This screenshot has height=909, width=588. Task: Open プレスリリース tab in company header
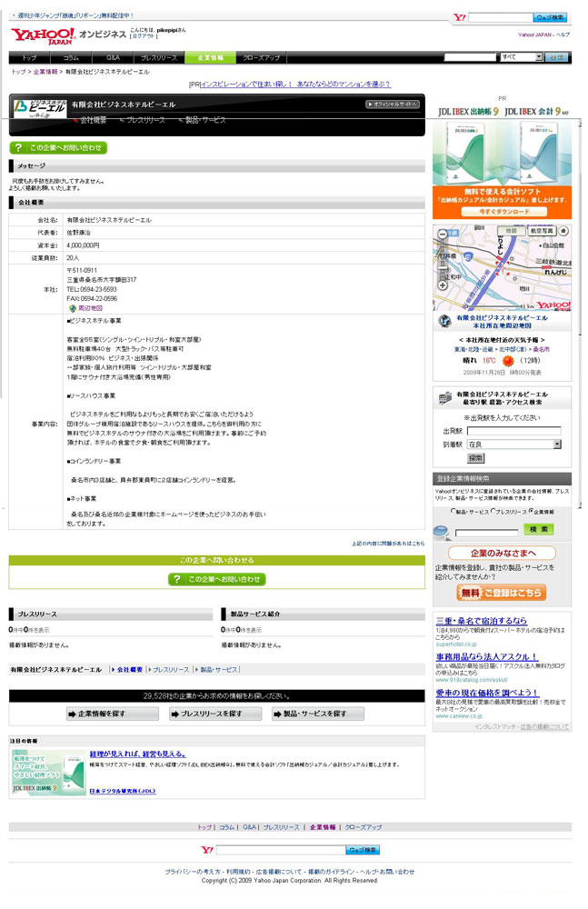coord(145,120)
